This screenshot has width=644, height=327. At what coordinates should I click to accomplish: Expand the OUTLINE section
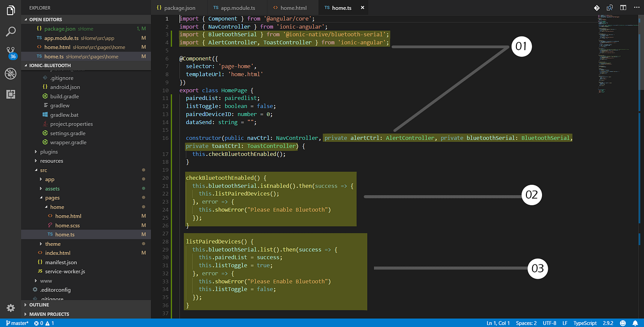tap(39, 305)
